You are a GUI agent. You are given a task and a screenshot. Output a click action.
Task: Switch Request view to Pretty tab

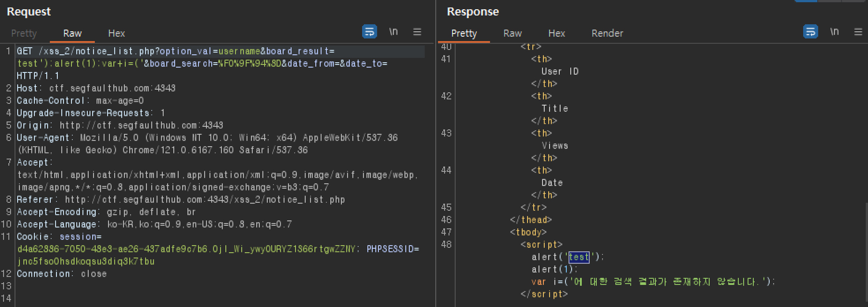tap(24, 34)
